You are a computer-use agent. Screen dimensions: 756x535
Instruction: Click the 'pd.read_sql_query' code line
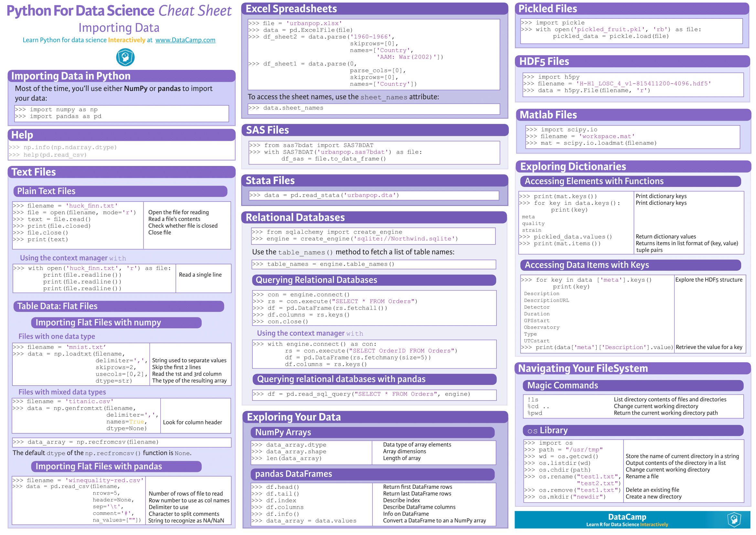[x=362, y=394]
